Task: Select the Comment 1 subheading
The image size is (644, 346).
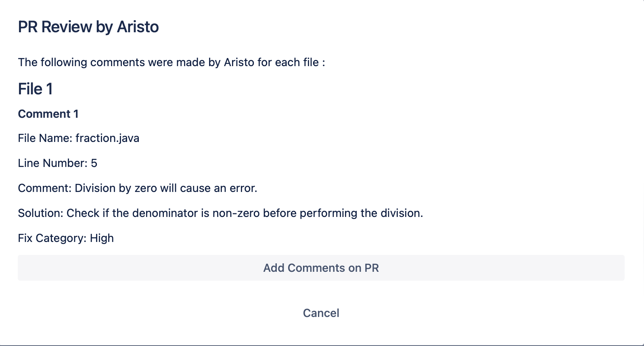Action: [48, 114]
